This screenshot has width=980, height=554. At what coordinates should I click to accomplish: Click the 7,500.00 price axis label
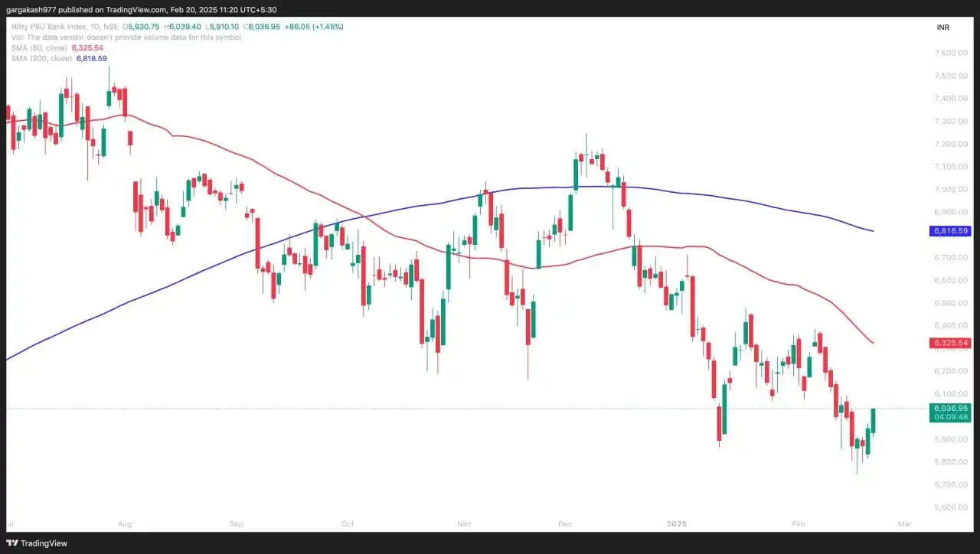[x=951, y=76]
